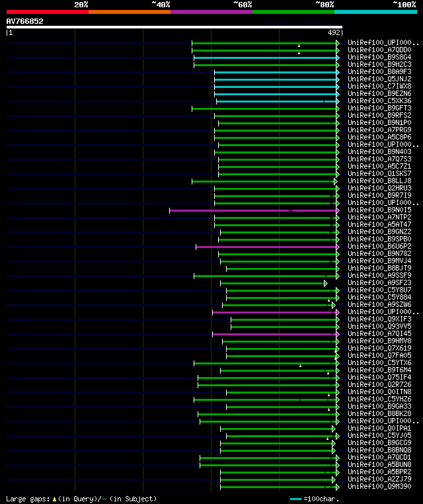This screenshot has width=423, height=504.
Task: Click hit label UniRef100_Q2HRU3
Action: coord(379,188)
